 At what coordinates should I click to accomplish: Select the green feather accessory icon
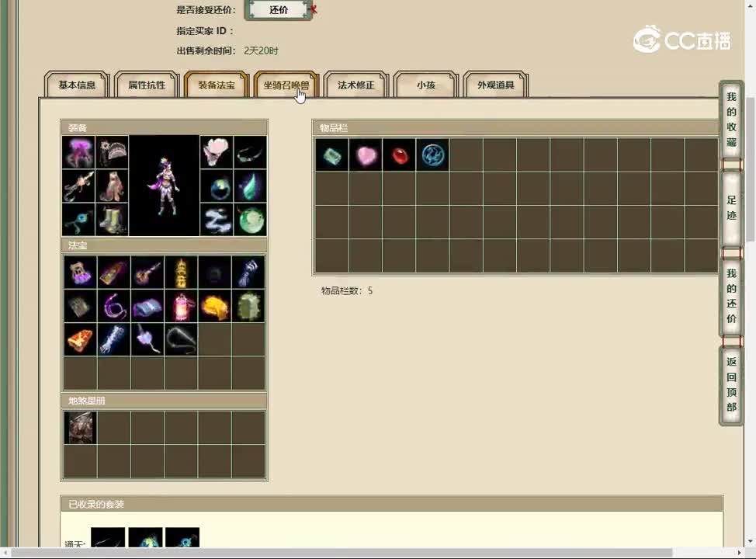250,186
